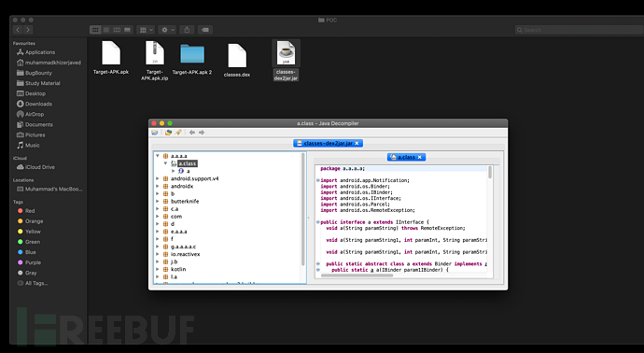644x353 pixels.
Task: Click the c.a package icon
Action: tap(166, 209)
